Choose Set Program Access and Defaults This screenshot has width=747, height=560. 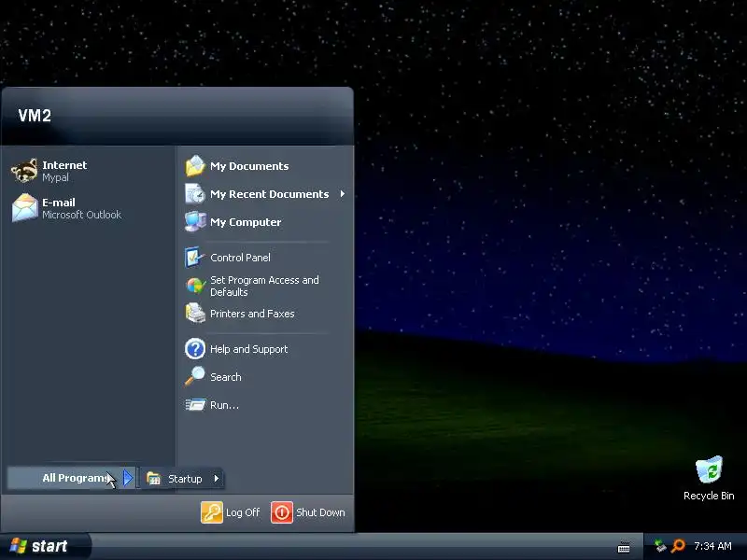265,286
